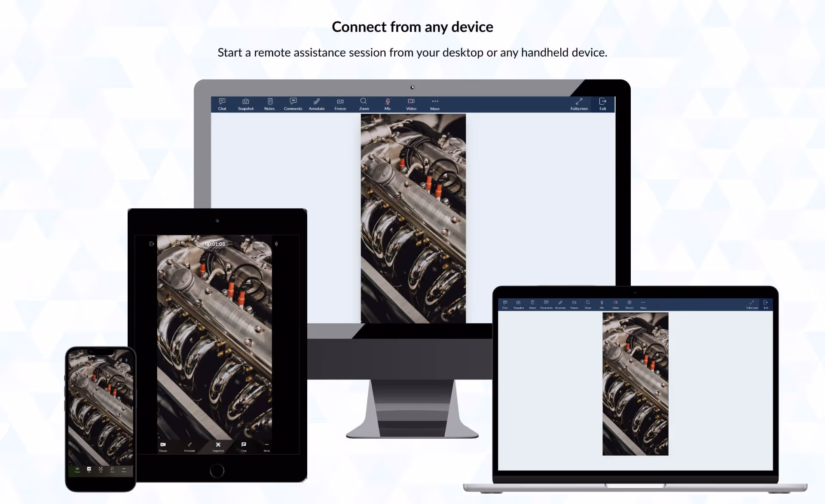Click the 'Connect from any device' heading
825x504 pixels.
[x=412, y=27]
